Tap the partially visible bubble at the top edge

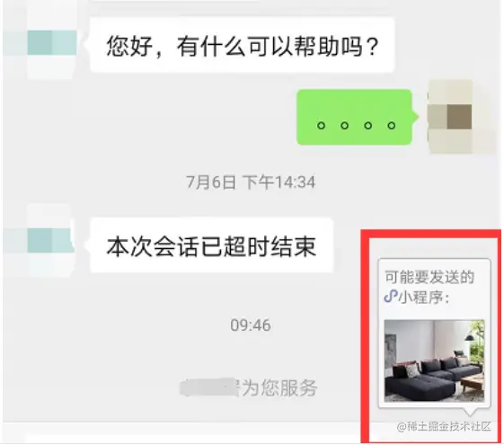coord(175,1)
